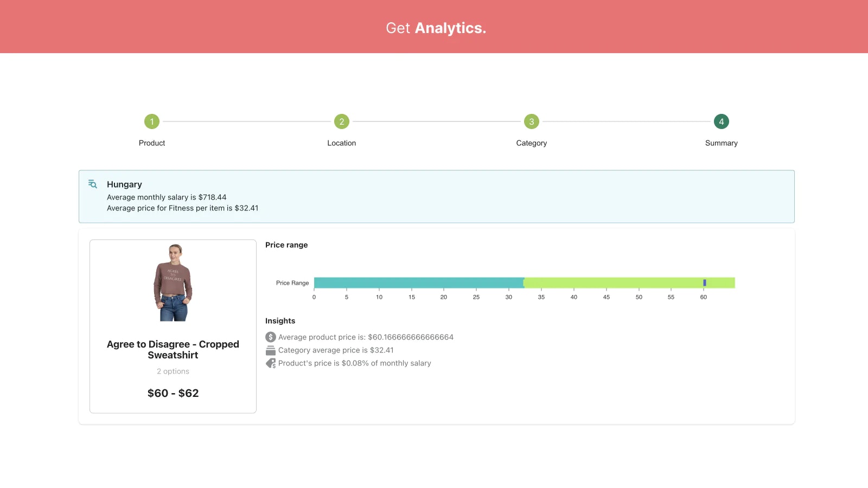Click the search list icon beside Hungary
Image resolution: width=868 pixels, height=488 pixels.
[x=93, y=184]
